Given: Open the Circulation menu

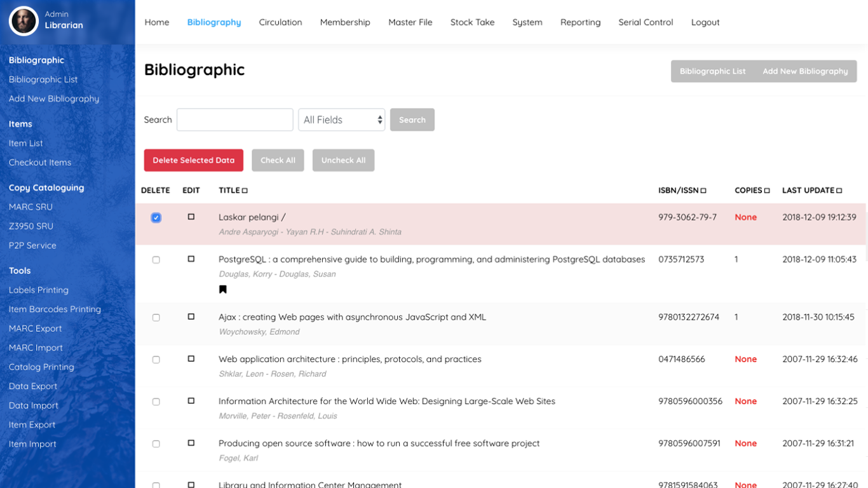Looking at the screenshot, I should tap(280, 22).
